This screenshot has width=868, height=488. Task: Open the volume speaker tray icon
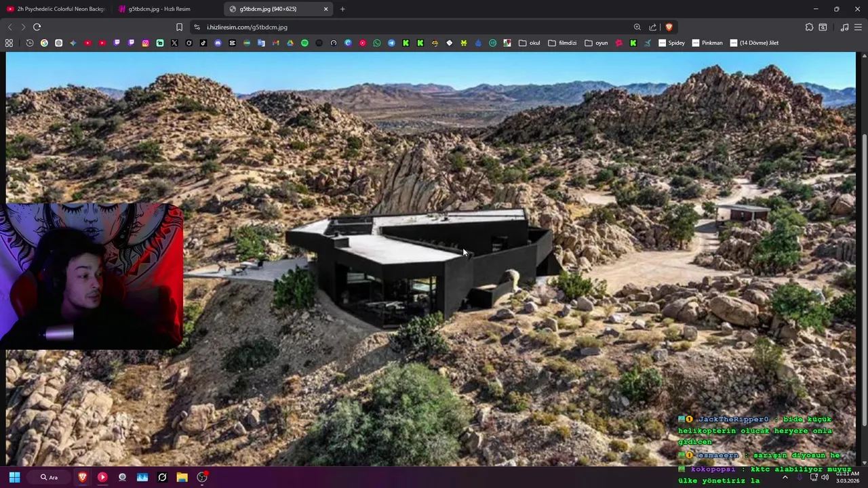coord(825,477)
